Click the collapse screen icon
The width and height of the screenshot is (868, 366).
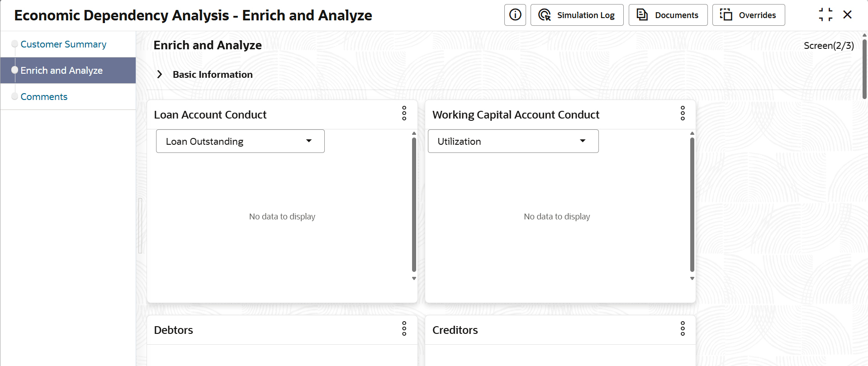click(x=825, y=15)
